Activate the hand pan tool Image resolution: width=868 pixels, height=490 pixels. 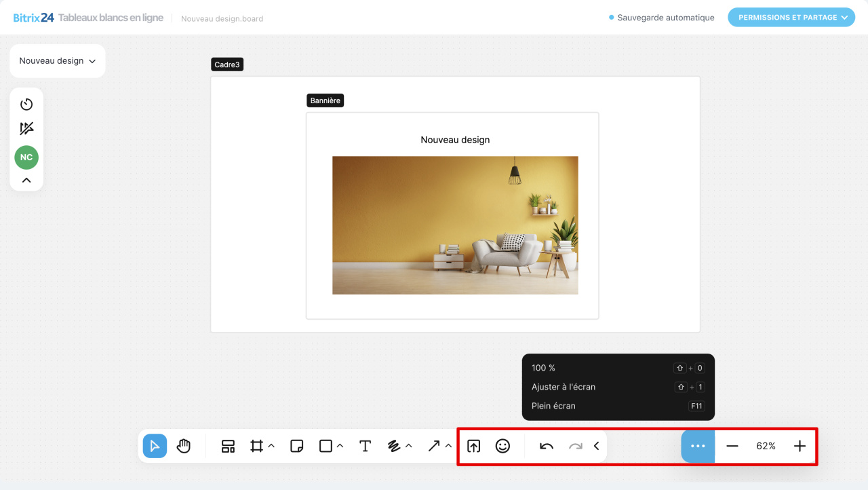point(184,446)
